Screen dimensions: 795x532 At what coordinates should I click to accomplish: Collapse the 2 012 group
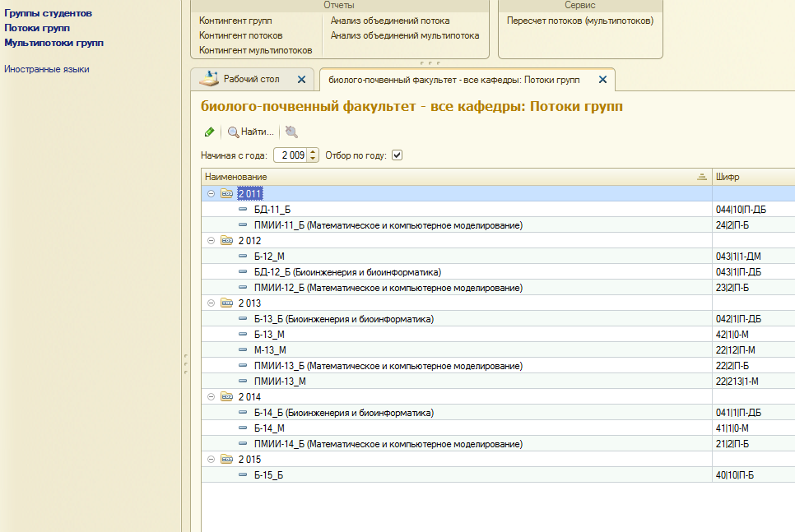[211, 241]
